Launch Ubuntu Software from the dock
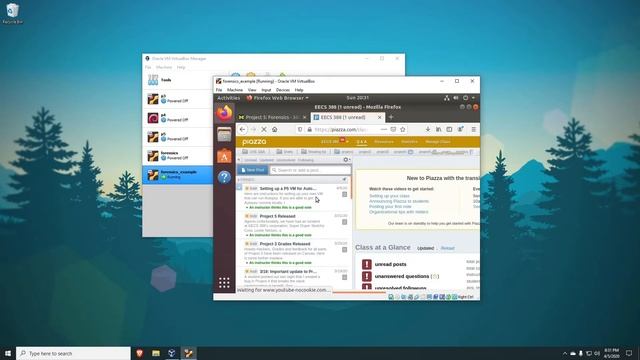The image size is (640, 360). 224,156
